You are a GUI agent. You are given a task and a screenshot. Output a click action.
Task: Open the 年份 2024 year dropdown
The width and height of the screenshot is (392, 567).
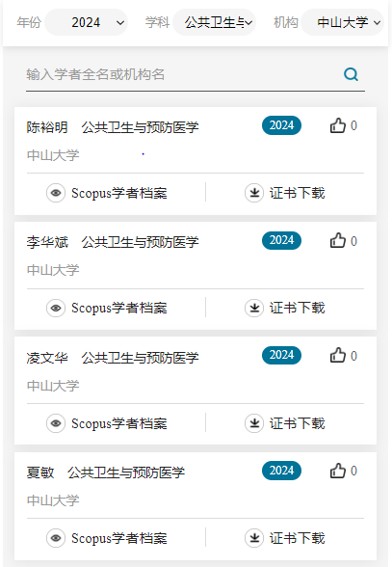click(x=87, y=22)
